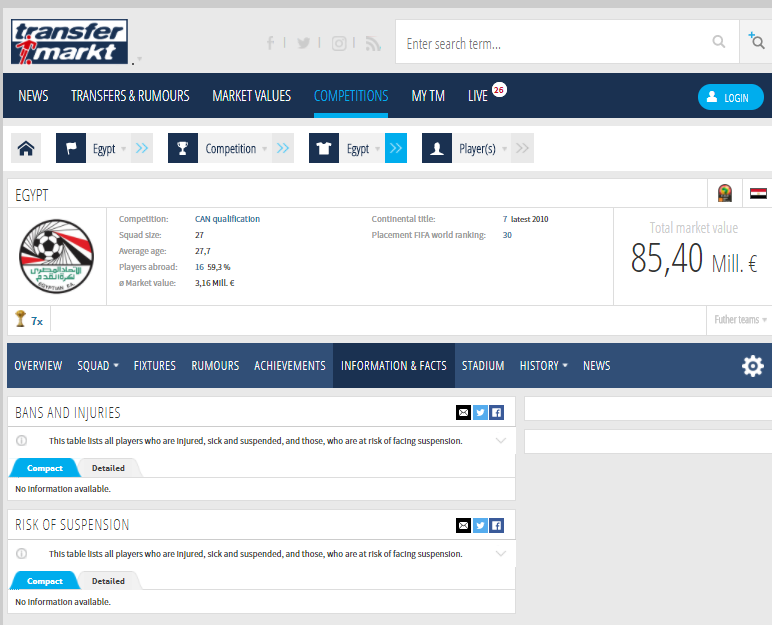This screenshot has width=772, height=625.
Task: Click the search magnifier icon
Action: 718,42
